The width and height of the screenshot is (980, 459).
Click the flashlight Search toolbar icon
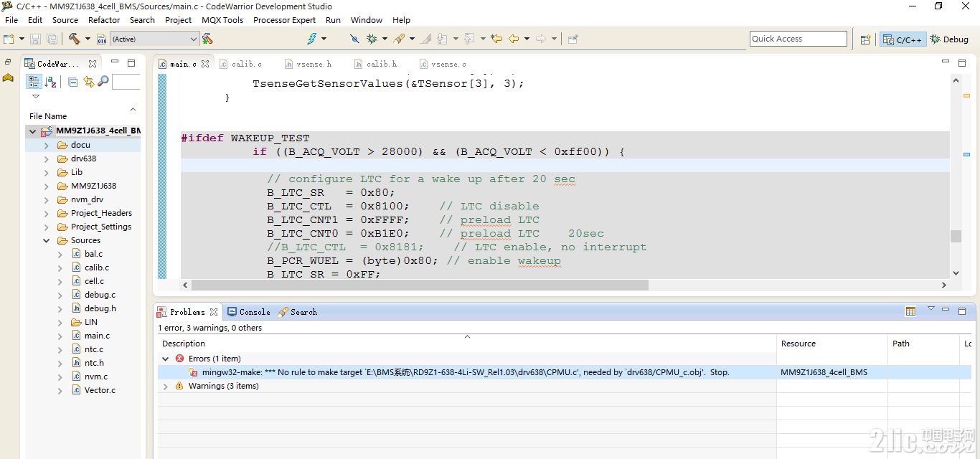pos(399,39)
